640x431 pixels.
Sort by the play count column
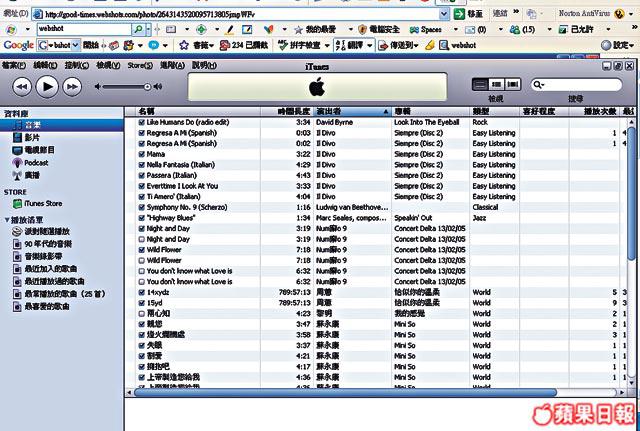point(594,111)
